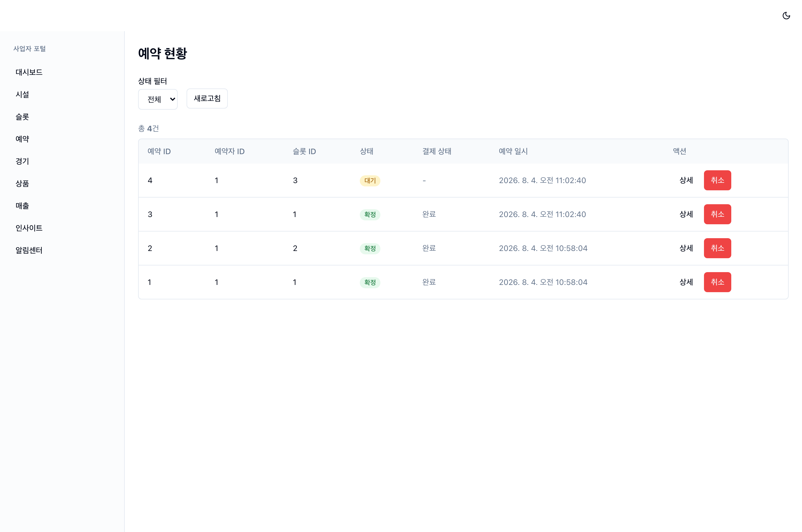802x532 pixels.
Task: Click 취소 for reservation ID 3
Action: coord(717,214)
